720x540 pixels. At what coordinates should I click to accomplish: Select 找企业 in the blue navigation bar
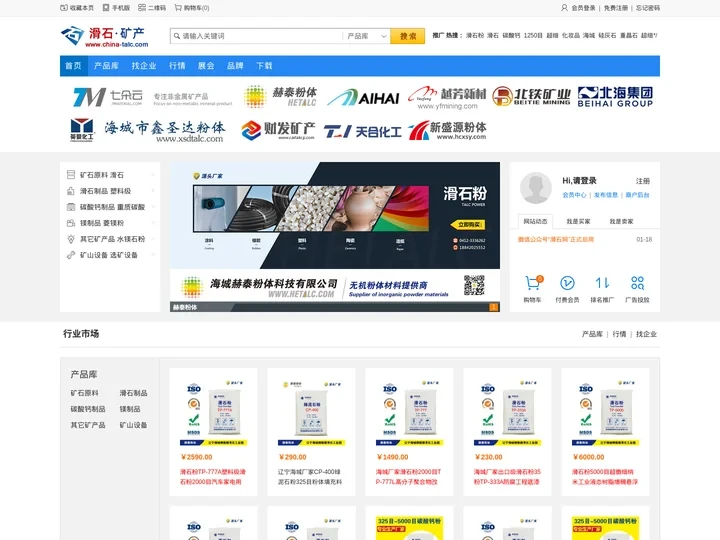pyautogui.click(x=144, y=66)
